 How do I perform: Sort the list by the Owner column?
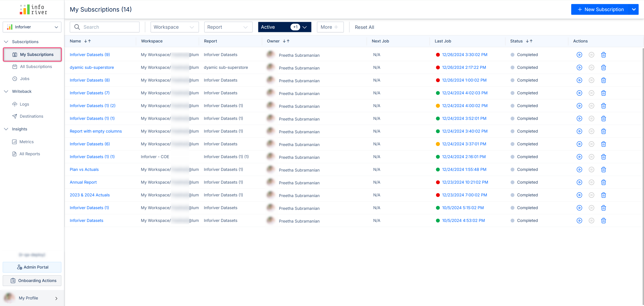pos(286,41)
